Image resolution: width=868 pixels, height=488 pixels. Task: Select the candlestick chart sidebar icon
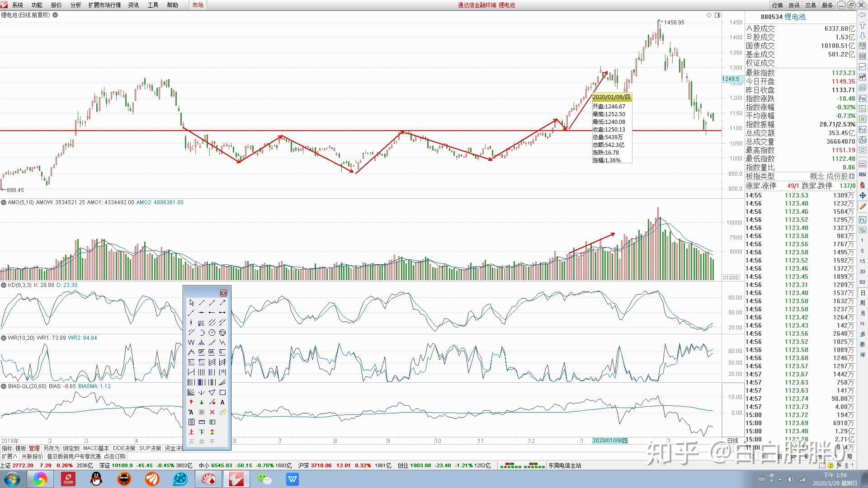click(863, 77)
